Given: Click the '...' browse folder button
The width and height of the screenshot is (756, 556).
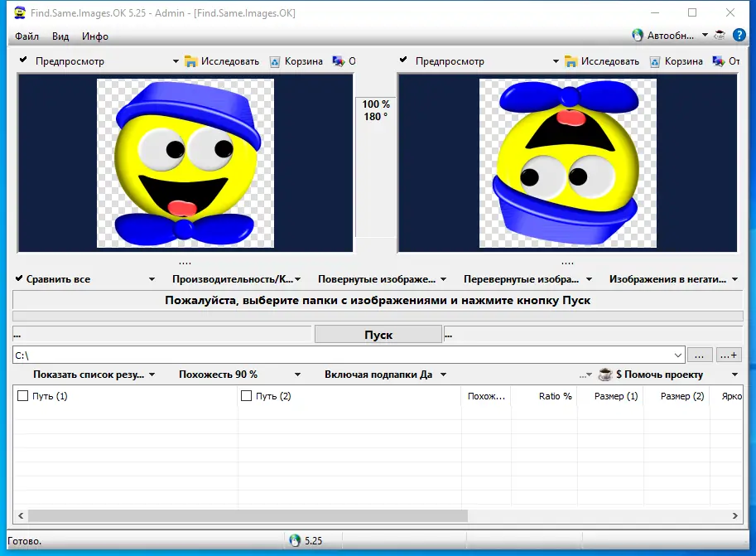Looking at the screenshot, I should [699, 355].
